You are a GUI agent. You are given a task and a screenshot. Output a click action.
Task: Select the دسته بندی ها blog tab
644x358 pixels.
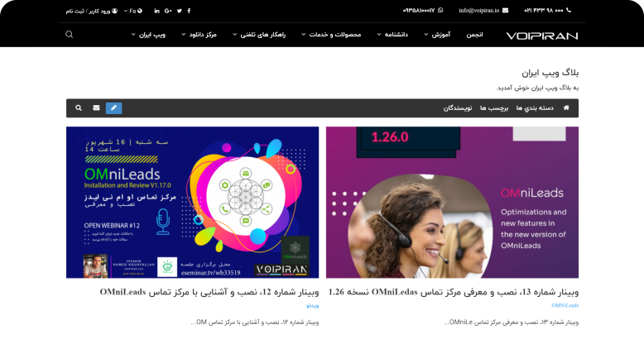[x=535, y=107]
